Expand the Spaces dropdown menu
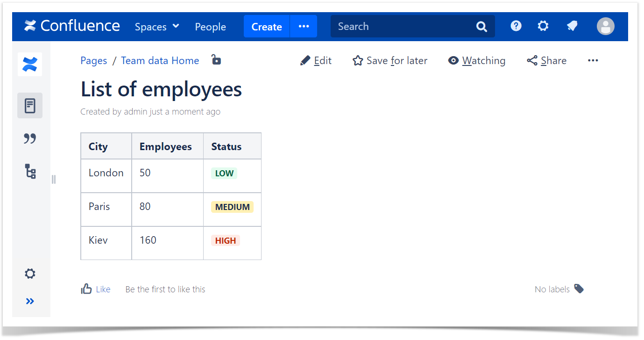 coord(157,27)
